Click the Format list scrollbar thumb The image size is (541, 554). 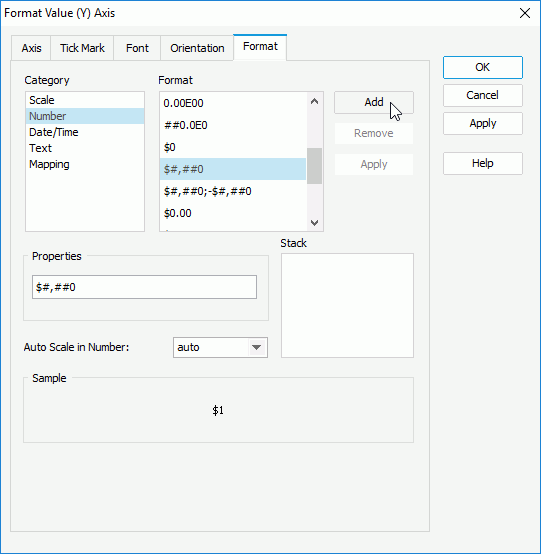314,166
